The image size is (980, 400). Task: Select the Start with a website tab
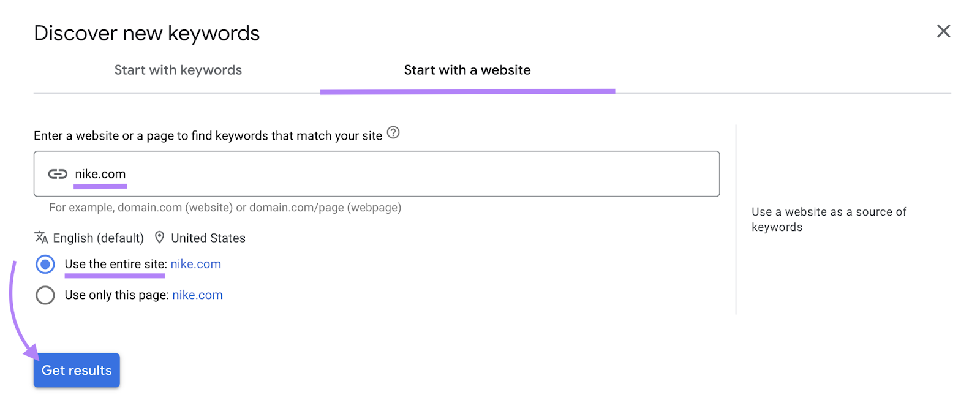click(467, 70)
